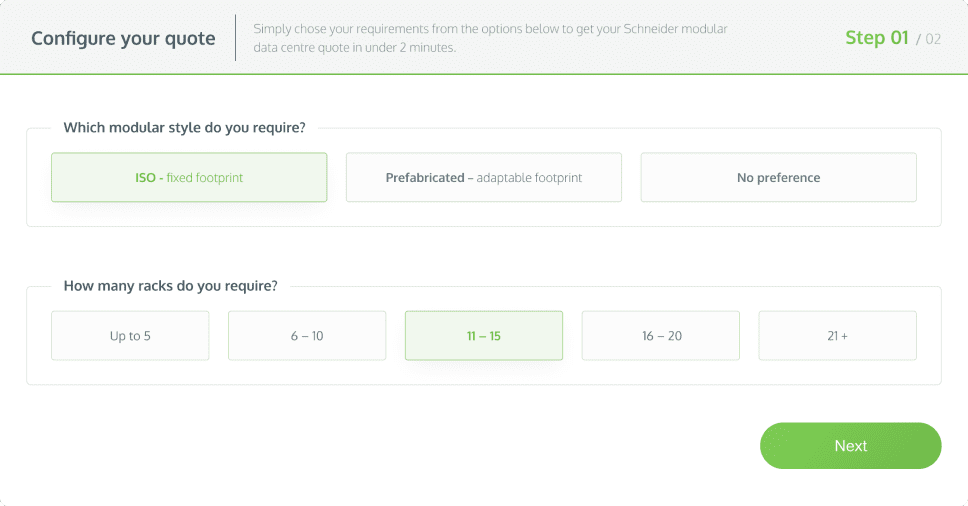The image size is (968, 506).
Task: Select the ISO fixed footprint option
Action: point(189,177)
